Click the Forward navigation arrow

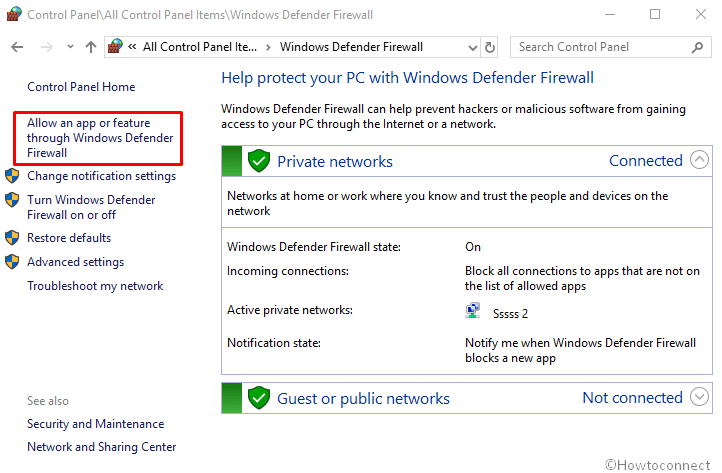[47, 47]
